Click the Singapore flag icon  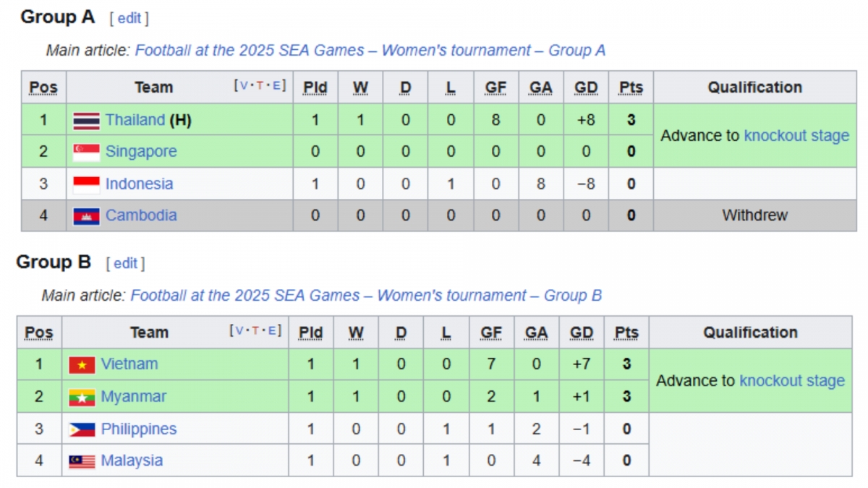pos(86,152)
